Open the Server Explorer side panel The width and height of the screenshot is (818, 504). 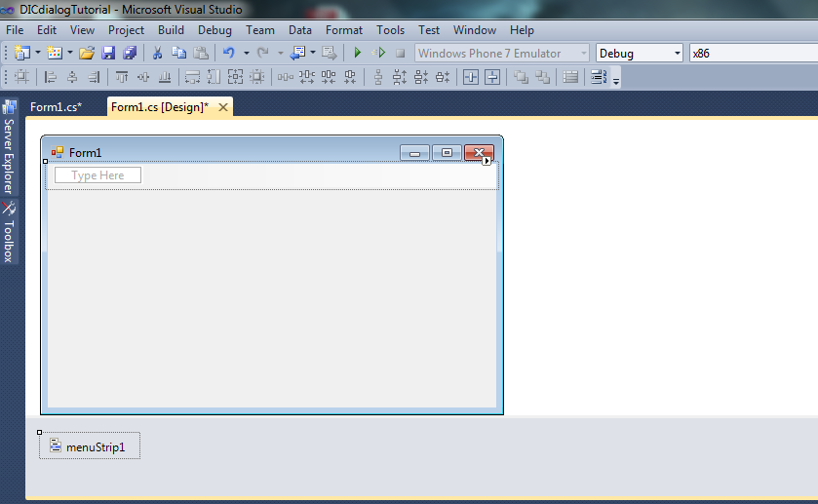coord(9,147)
